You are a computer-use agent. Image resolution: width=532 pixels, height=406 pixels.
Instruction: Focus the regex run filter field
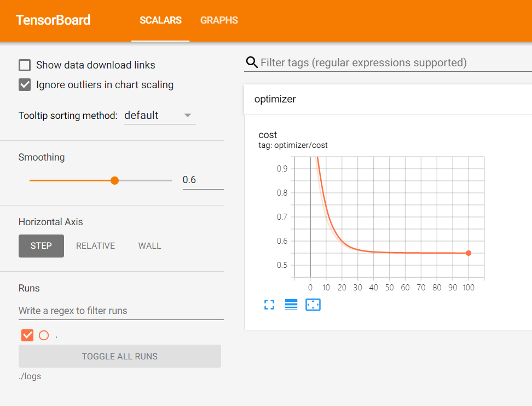(121, 311)
